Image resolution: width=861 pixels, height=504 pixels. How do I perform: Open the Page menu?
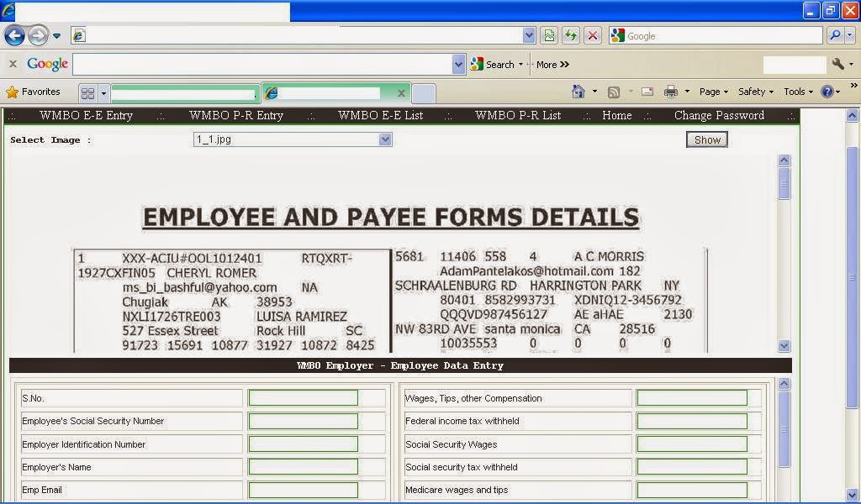[x=713, y=92]
